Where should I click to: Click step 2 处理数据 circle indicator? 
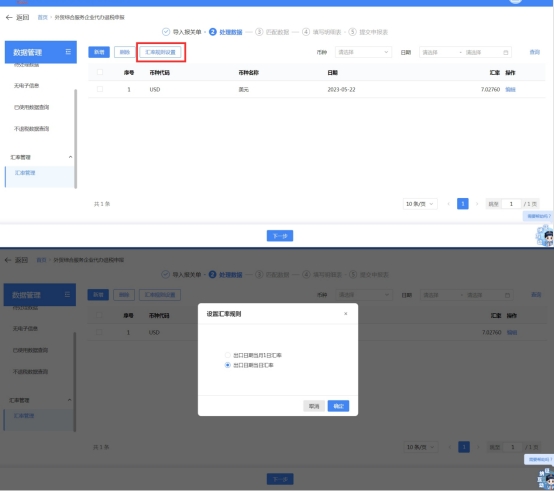pos(212,32)
